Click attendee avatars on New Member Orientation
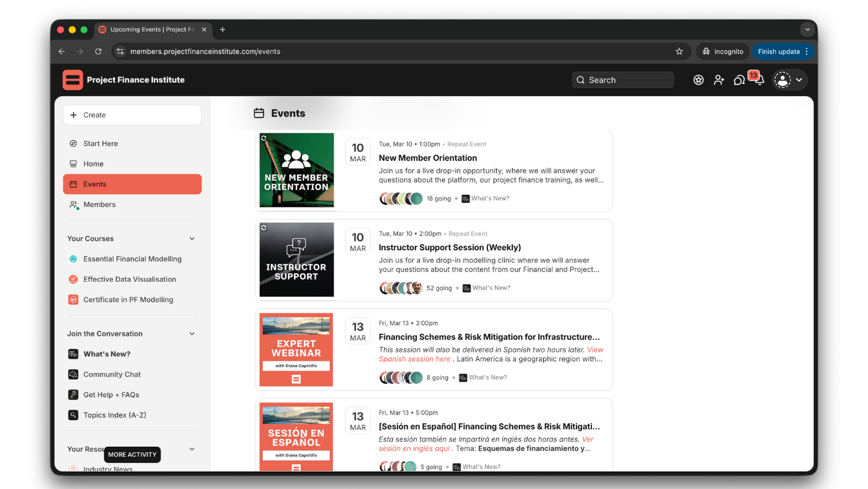The width and height of the screenshot is (868, 489). point(401,199)
